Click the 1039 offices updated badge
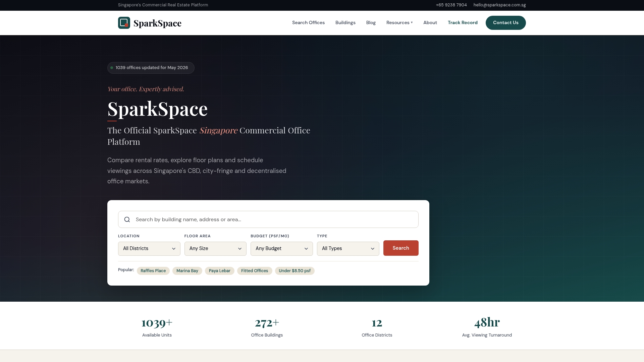This screenshot has width=644, height=362. [151, 68]
